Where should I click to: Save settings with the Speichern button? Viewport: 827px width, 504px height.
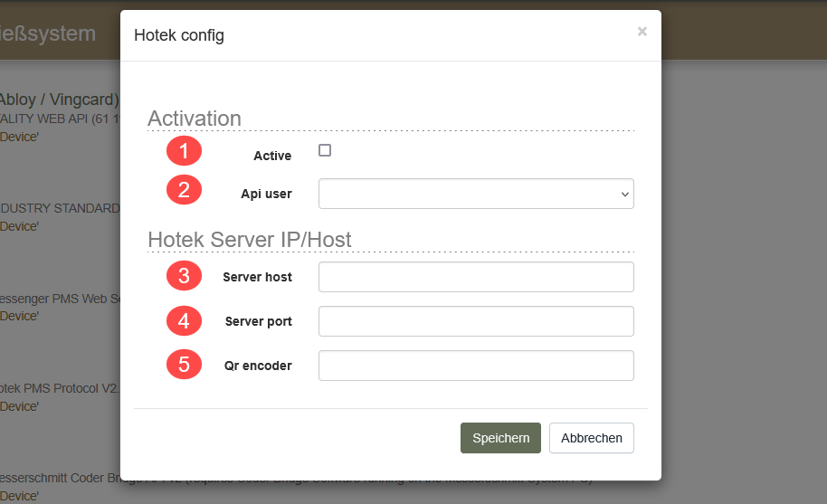[x=500, y=438]
